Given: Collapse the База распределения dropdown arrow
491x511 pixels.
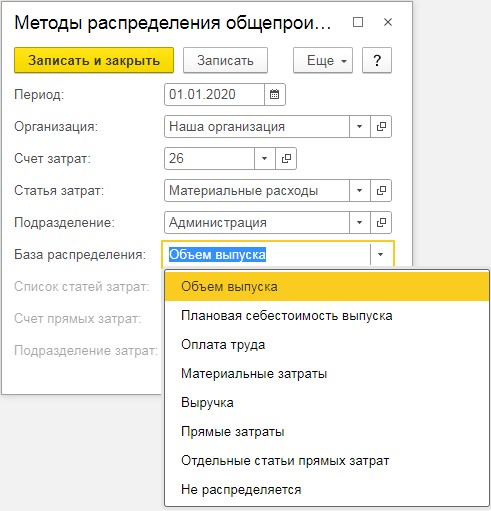Looking at the screenshot, I should 381,254.
